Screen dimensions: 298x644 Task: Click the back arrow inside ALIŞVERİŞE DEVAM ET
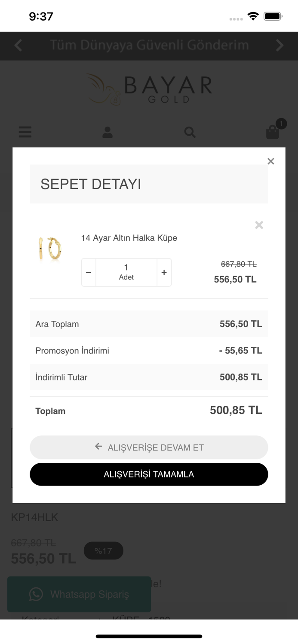tap(98, 447)
